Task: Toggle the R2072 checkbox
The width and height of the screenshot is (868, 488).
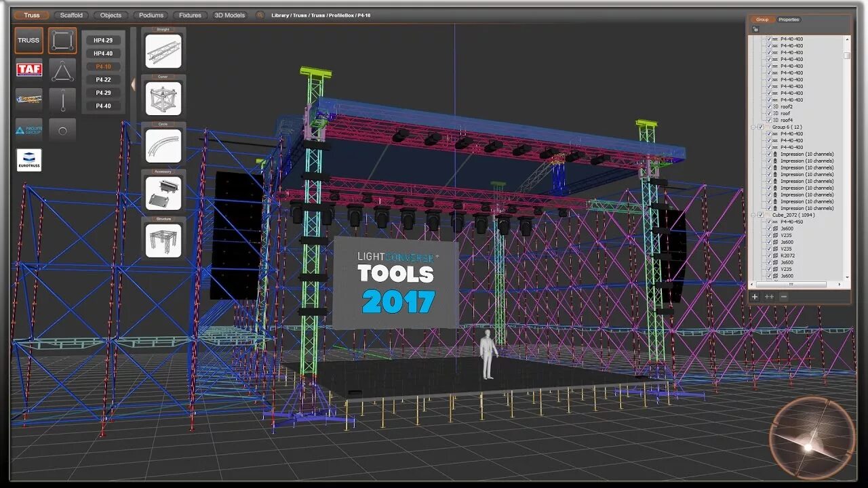Action: 769,256
